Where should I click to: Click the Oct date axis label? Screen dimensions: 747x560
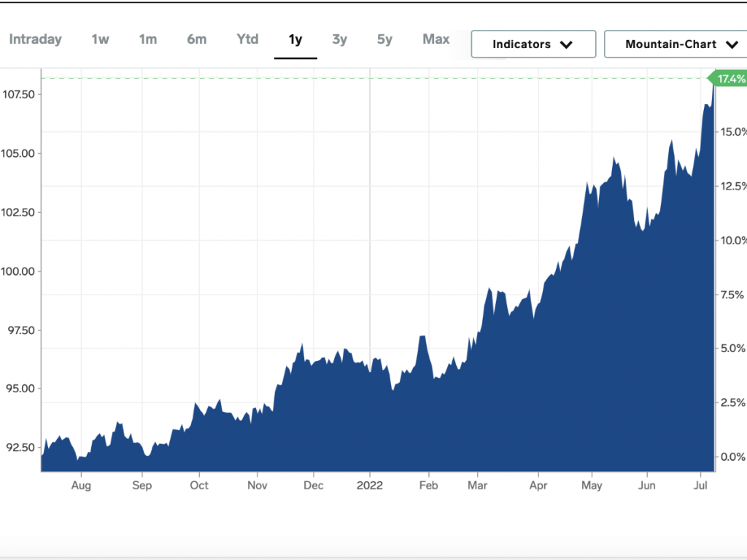[199, 485]
